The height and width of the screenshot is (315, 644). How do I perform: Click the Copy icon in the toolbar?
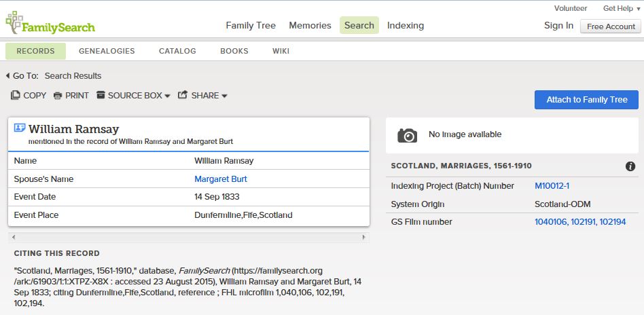[x=16, y=96]
